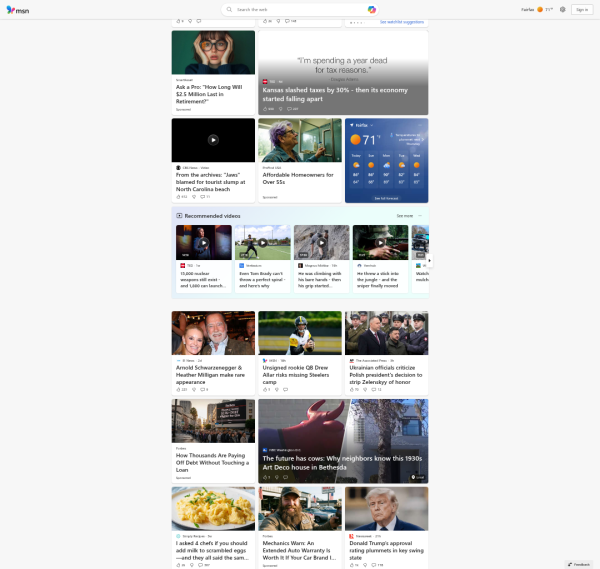The width and height of the screenshot is (600, 569).
Task: Open weather card more options menu
Action: coord(420,125)
